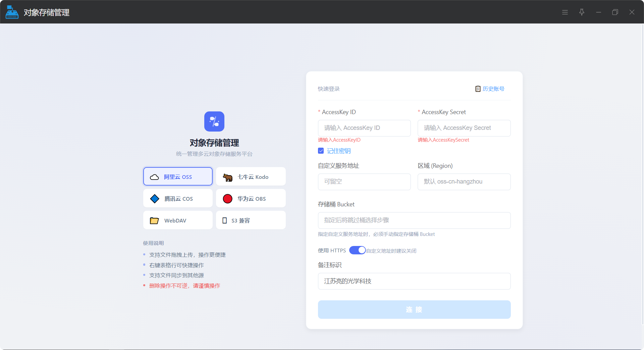
Task: Click the 使用说明 heading
Action: click(153, 243)
